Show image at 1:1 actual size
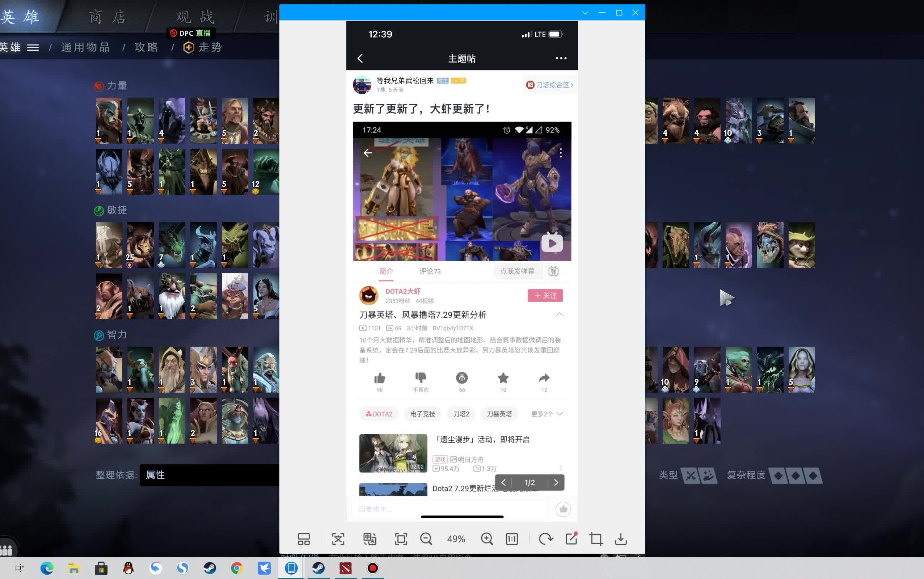This screenshot has height=579, width=924. click(x=512, y=538)
